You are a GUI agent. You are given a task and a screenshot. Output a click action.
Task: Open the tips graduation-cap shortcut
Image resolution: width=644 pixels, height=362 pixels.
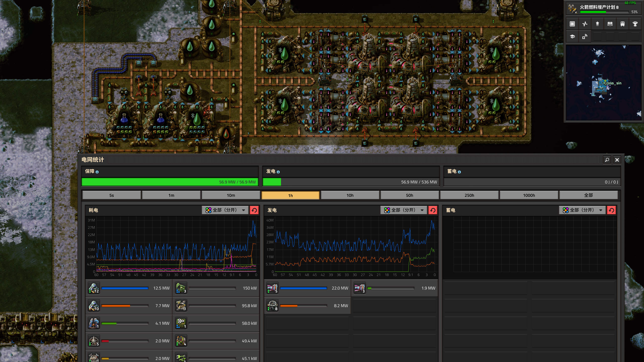(572, 37)
